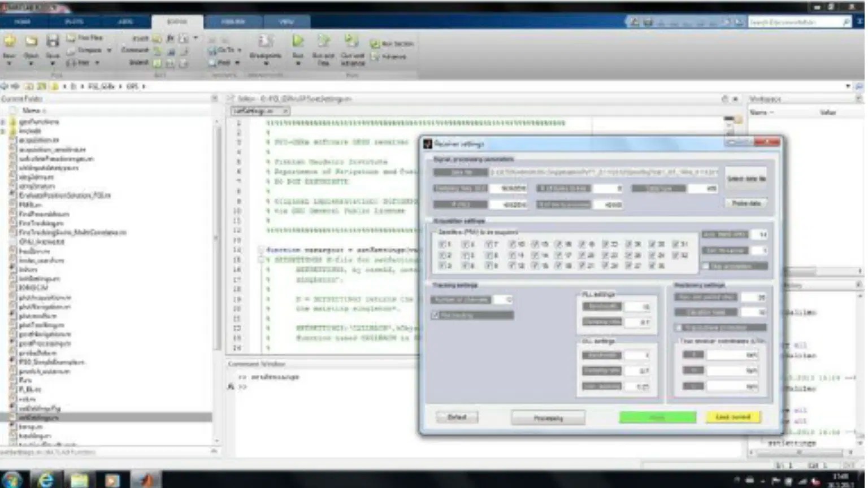Save the file with the Save icon

pyautogui.click(x=53, y=41)
